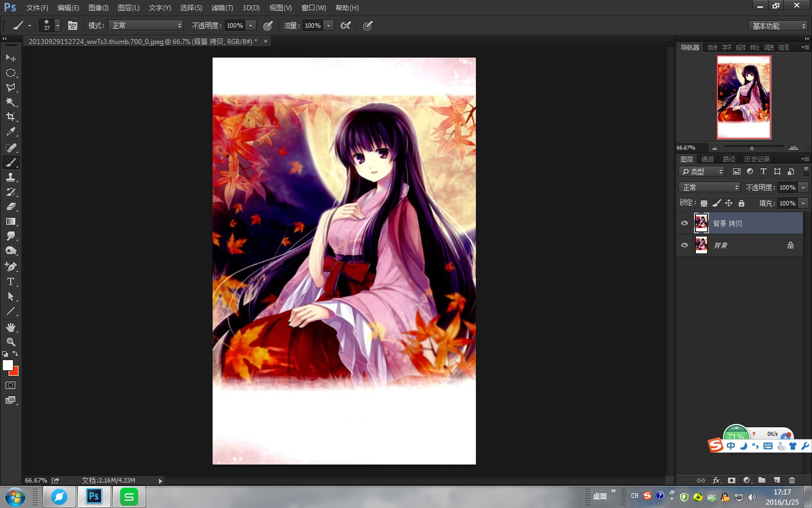Image resolution: width=812 pixels, height=508 pixels.
Task: Select the Polygonal Lasso tool
Action: [x=11, y=87]
